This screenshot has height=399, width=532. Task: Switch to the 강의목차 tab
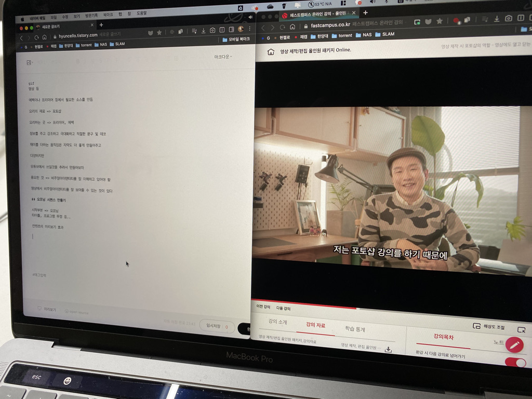444,337
